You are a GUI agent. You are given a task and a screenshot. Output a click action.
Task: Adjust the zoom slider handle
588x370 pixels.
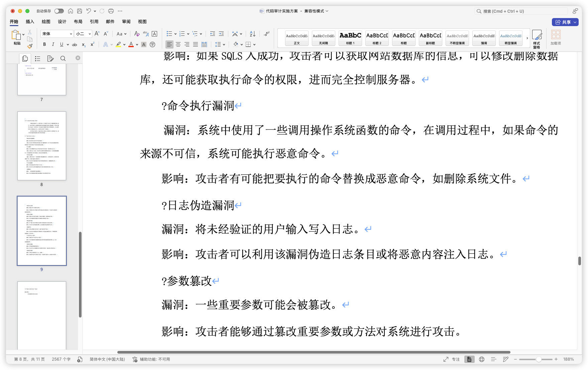pyautogui.click(x=539, y=359)
